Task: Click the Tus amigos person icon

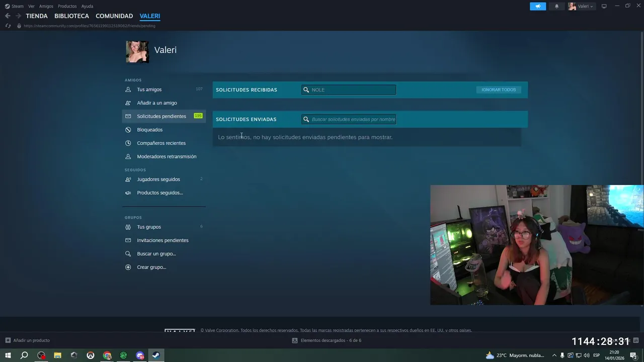Action: point(128,89)
